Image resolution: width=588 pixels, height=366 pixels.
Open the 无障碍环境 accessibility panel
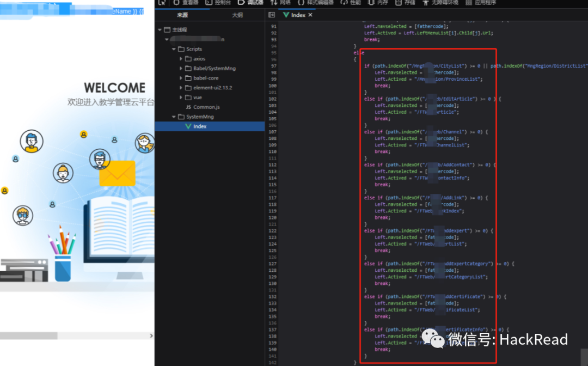(440, 2)
